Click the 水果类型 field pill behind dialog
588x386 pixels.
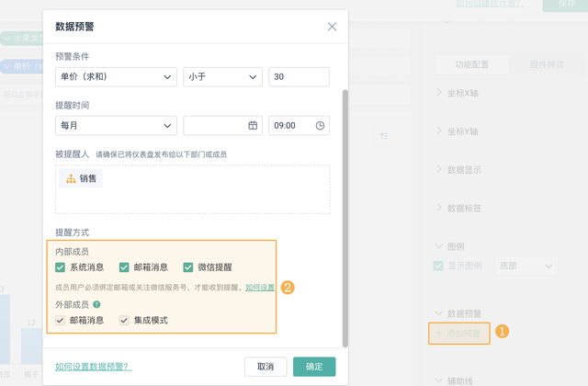22,39
